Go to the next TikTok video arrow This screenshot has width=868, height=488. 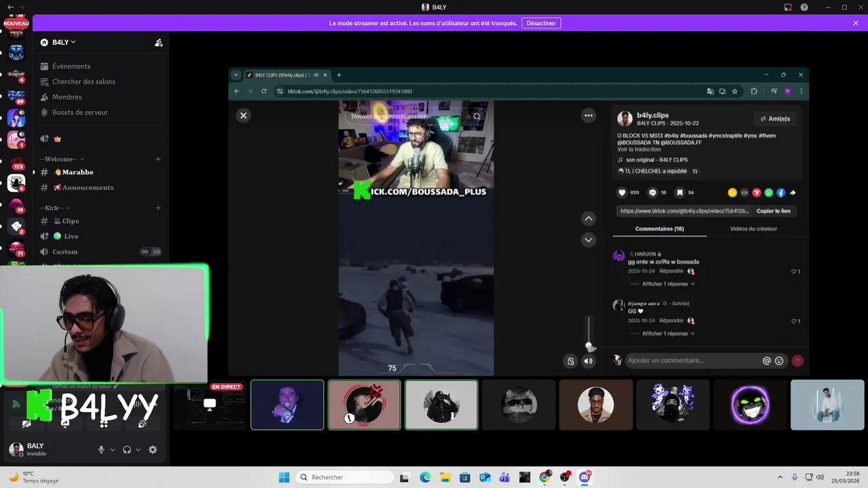click(x=589, y=239)
